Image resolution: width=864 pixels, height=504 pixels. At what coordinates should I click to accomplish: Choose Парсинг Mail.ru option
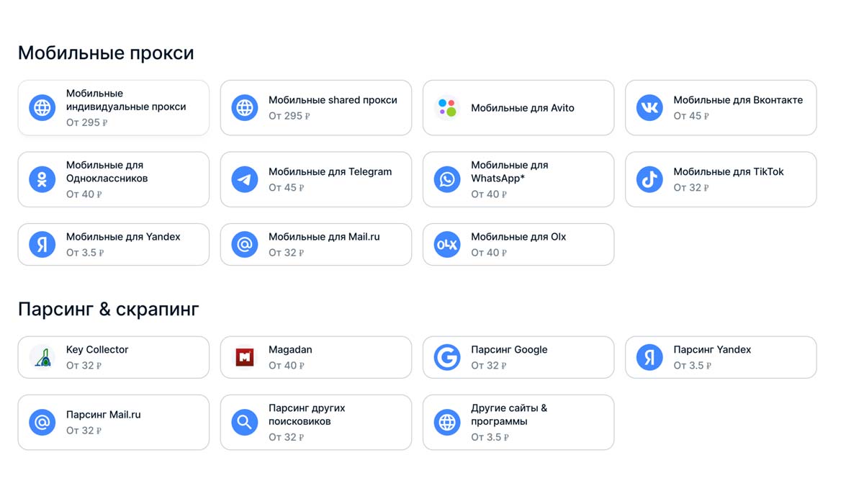pos(104,415)
